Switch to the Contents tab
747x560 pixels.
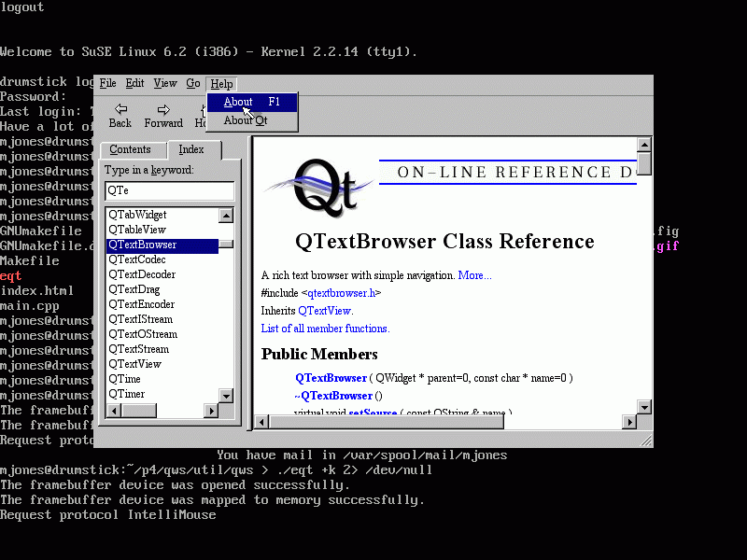(131, 149)
